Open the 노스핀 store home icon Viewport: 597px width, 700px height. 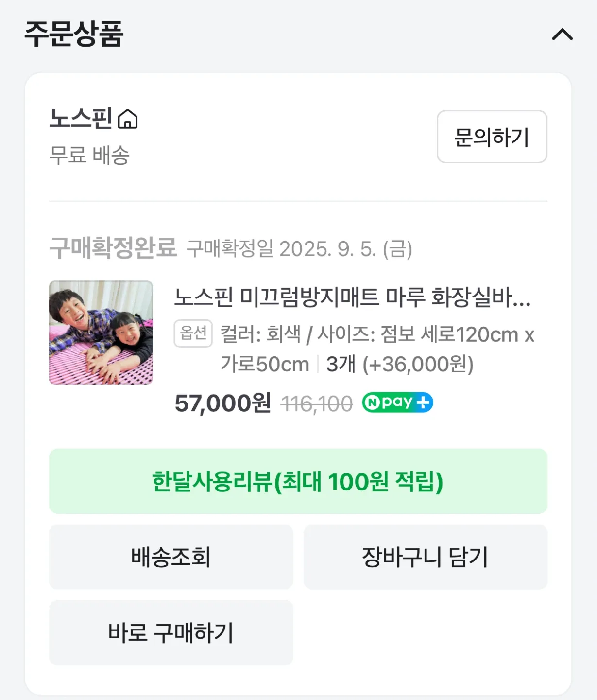coord(128,119)
